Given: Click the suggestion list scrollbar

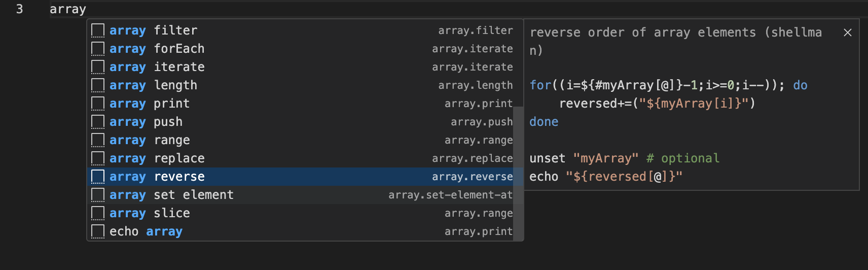Looking at the screenshot, I should [x=518, y=174].
